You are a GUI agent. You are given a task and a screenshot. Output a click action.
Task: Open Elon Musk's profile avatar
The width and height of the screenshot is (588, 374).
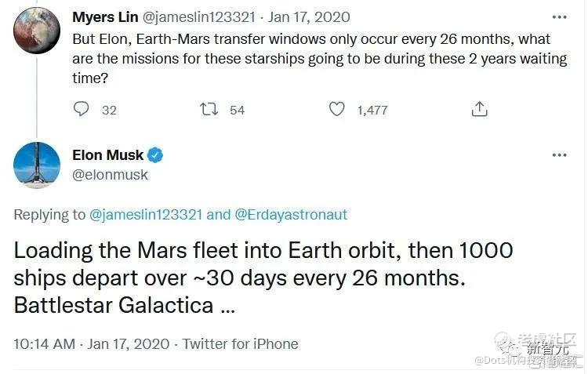coord(37,165)
